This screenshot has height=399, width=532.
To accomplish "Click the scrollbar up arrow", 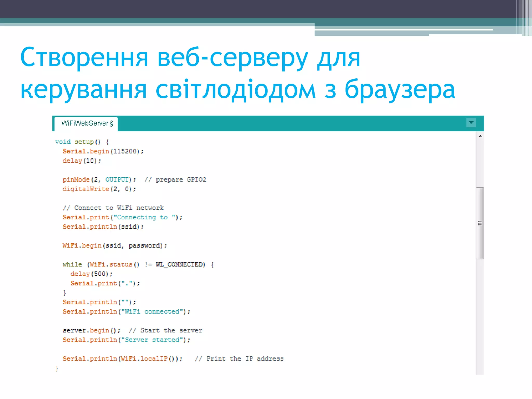I will (480, 136).
